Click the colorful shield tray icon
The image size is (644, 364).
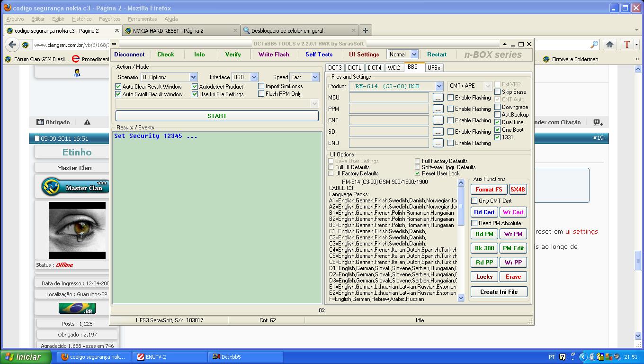click(608, 357)
